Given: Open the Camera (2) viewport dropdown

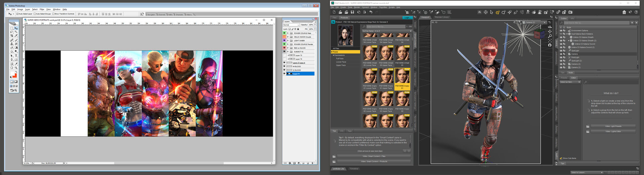Looking at the screenshot, I should coord(534,22).
